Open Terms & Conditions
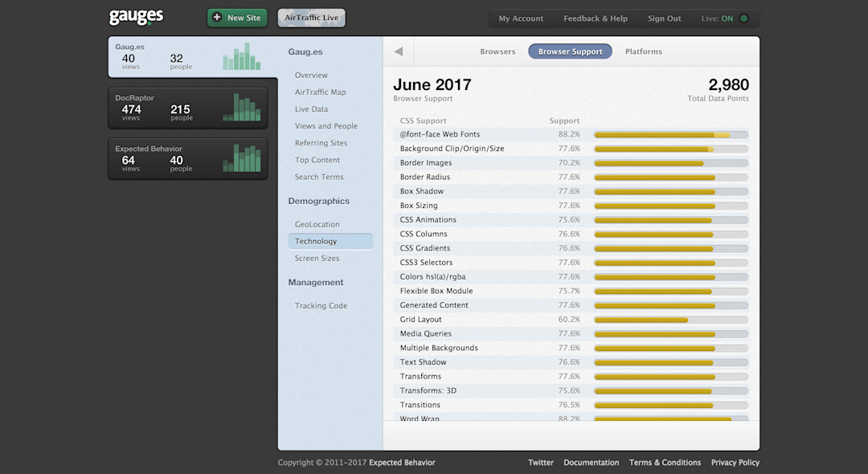Screen dimensions: 868x474 point(665,463)
